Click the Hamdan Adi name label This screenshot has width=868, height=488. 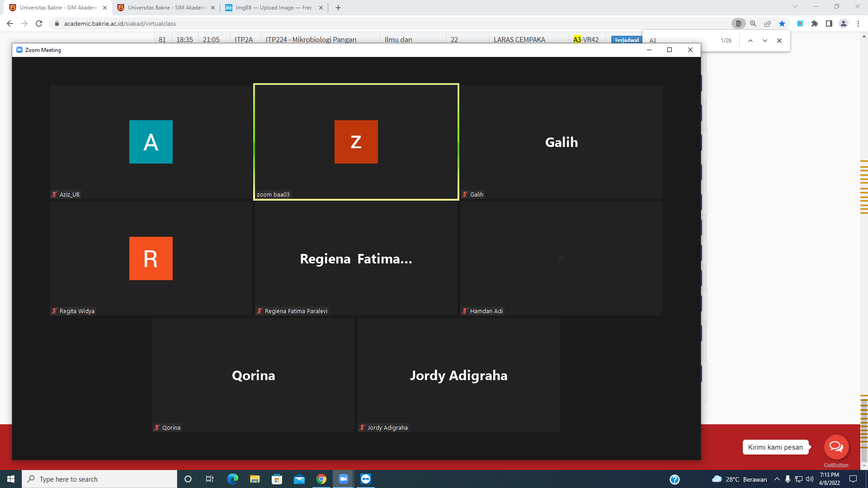pos(486,311)
